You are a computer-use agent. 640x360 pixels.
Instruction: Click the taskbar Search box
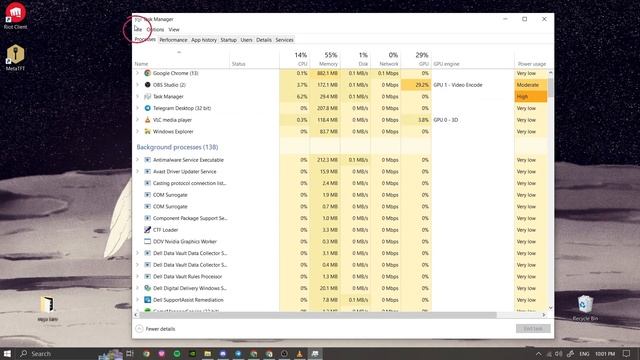point(57,353)
